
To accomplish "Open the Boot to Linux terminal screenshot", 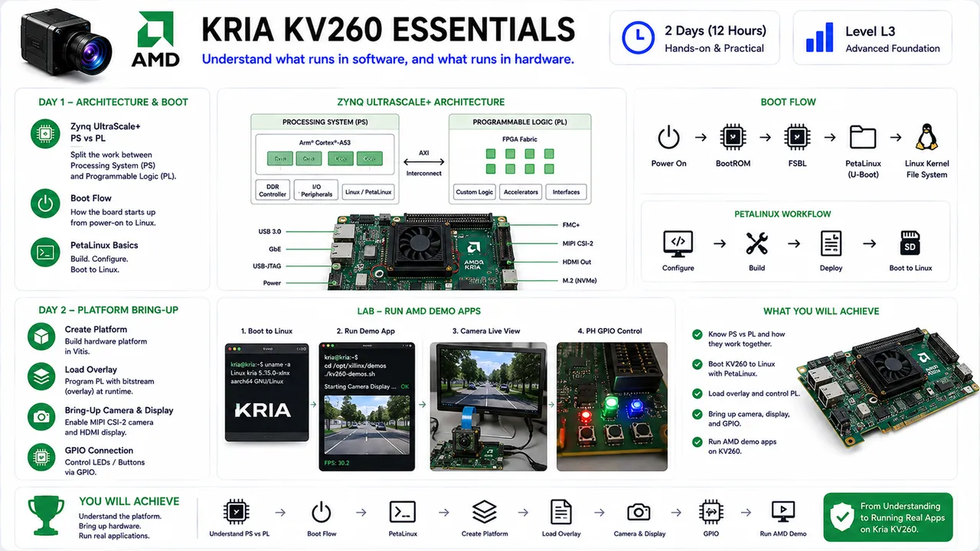I will point(266,392).
